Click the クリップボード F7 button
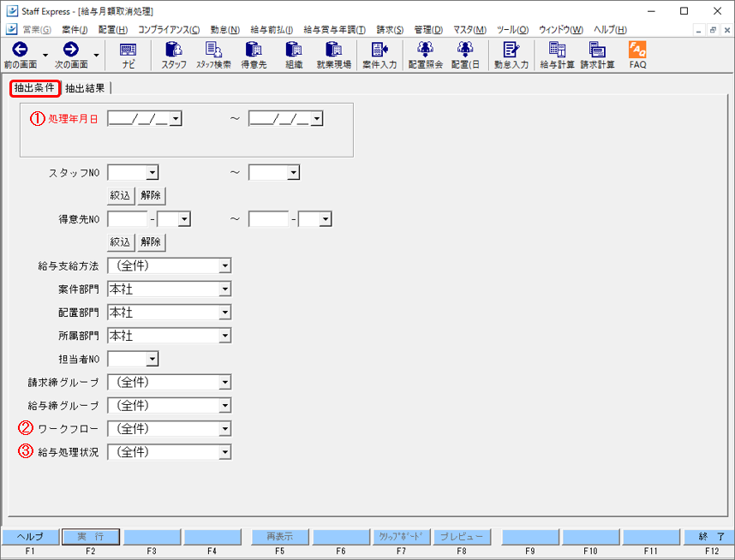The image size is (735, 560). pyautogui.click(x=401, y=537)
